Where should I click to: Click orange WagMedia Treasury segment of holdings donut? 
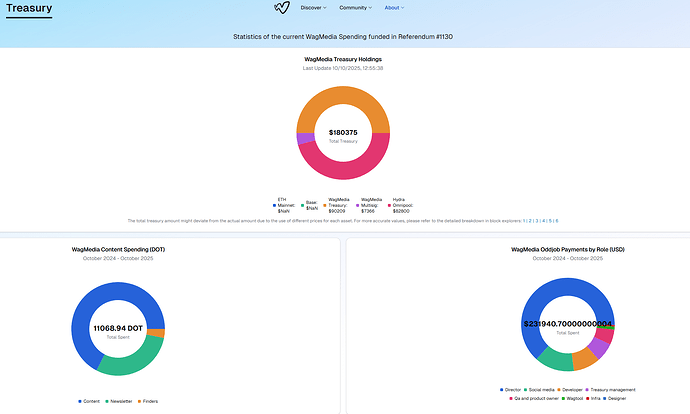pyautogui.click(x=343, y=95)
